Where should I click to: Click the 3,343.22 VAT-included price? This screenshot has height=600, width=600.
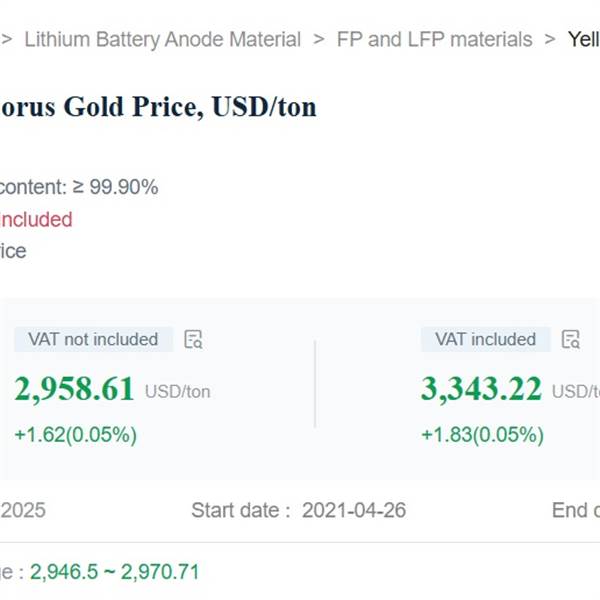(481, 389)
